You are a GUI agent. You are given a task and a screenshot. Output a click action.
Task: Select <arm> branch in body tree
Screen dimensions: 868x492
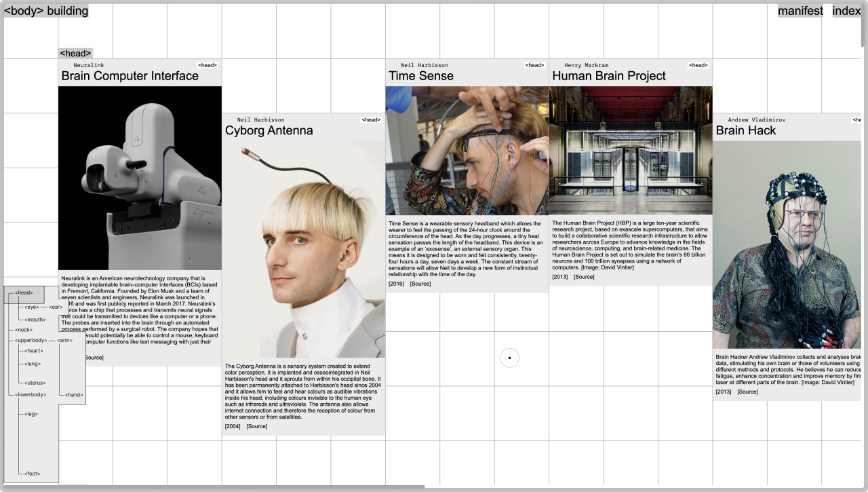65,340
